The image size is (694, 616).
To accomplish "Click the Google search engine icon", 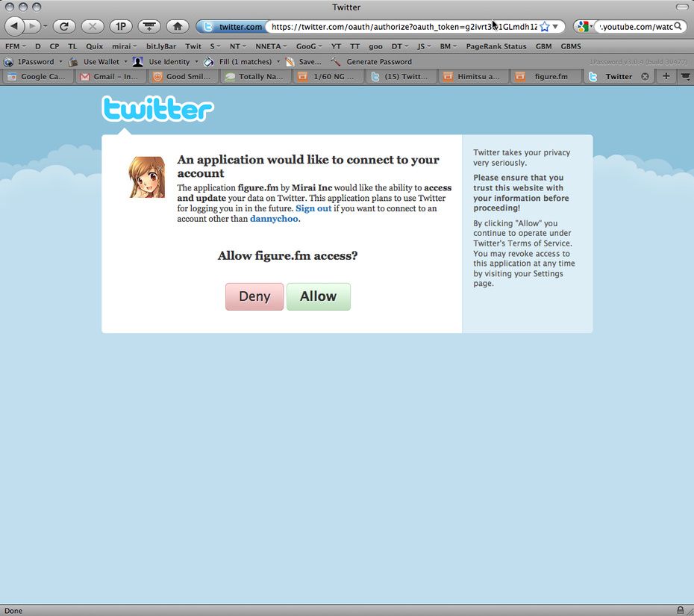I will pos(583,27).
